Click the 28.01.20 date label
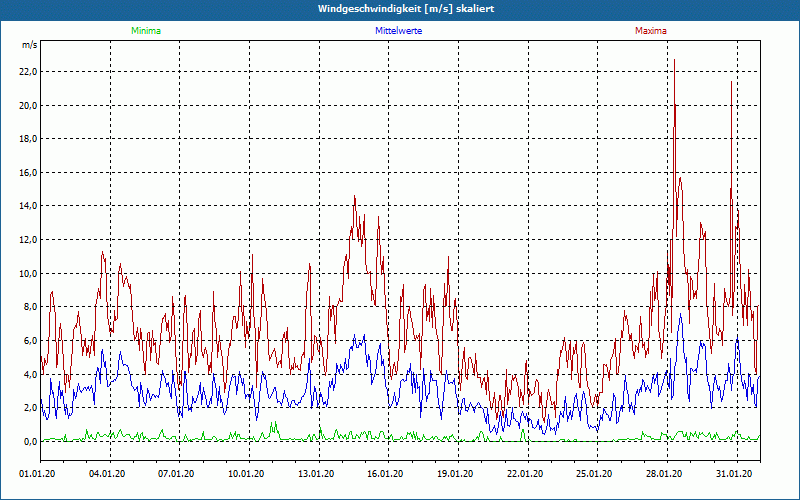 (x=664, y=474)
